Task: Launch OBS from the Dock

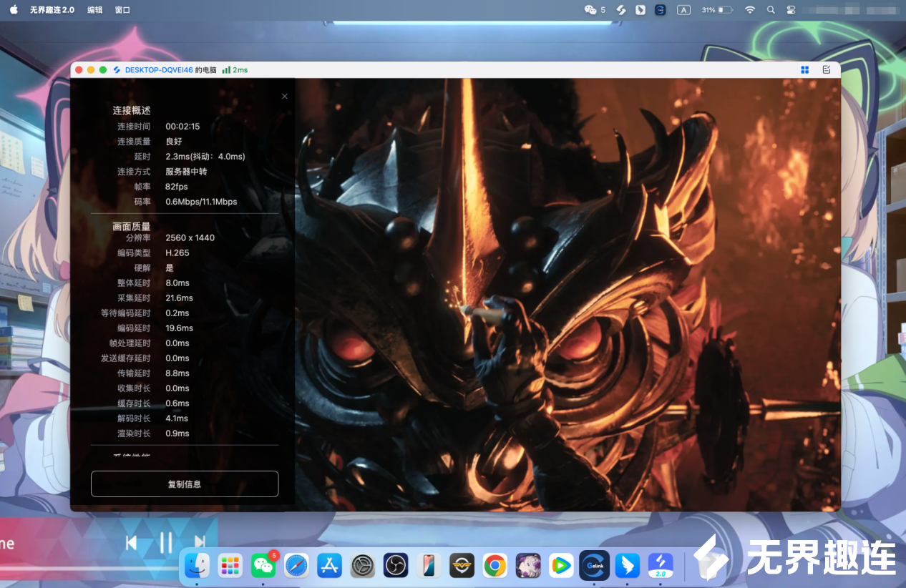Action: 396,566
